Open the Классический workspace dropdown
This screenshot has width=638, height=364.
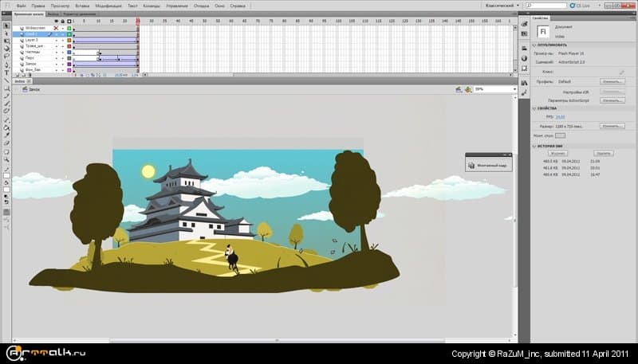coord(502,6)
